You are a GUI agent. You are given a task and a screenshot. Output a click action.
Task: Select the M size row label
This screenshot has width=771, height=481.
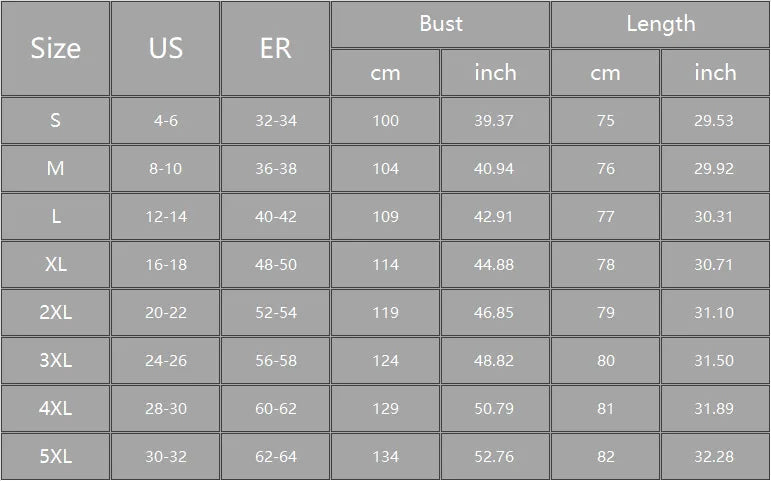(x=56, y=169)
